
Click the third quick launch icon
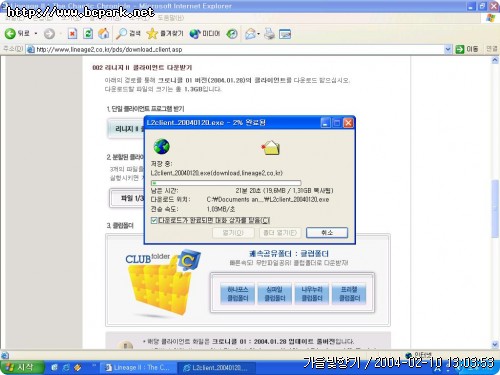(78, 367)
